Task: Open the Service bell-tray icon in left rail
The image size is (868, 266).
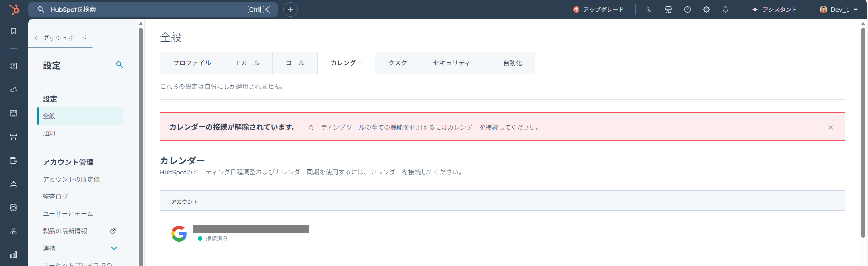Action: click(14, 184)
